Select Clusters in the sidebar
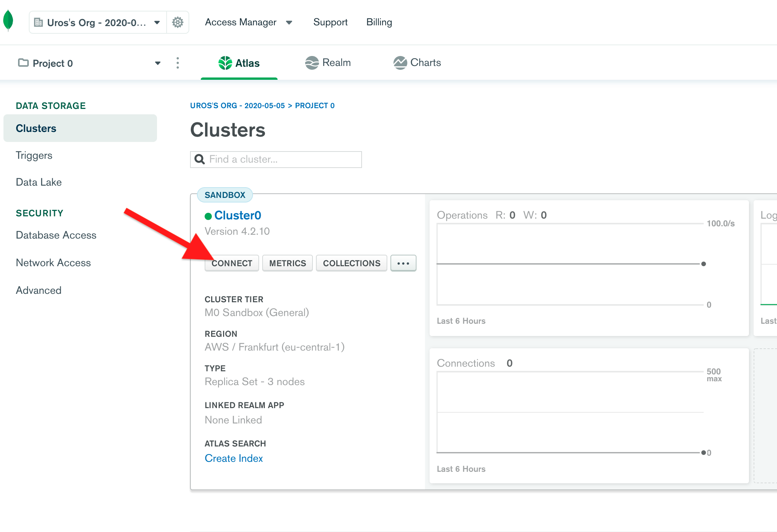Screen dimensions: 777x532 click(x=80, y=128)
